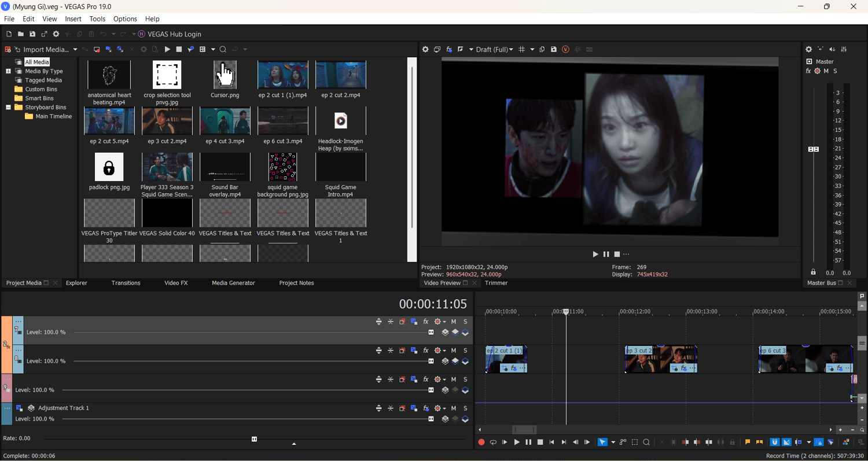The height and width of the screenshot is (461, 868).
Task: Adjust the Rate slider handle
Action: point(254,439)
